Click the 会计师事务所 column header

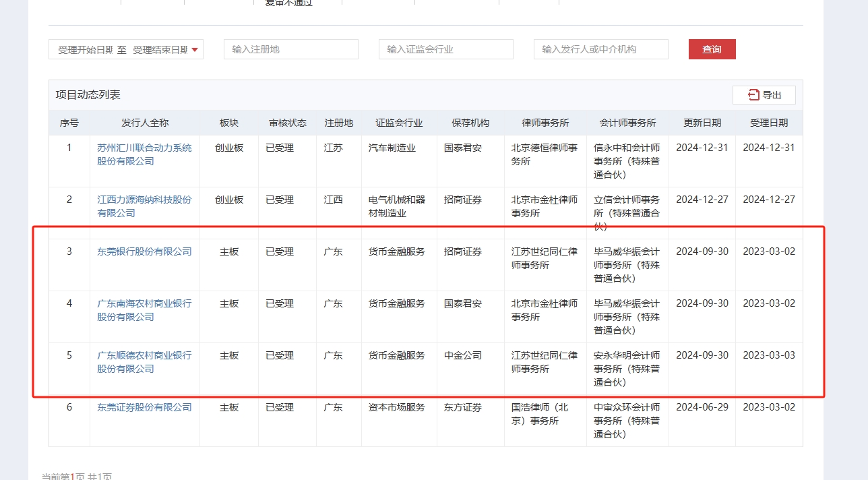[627, 123]
